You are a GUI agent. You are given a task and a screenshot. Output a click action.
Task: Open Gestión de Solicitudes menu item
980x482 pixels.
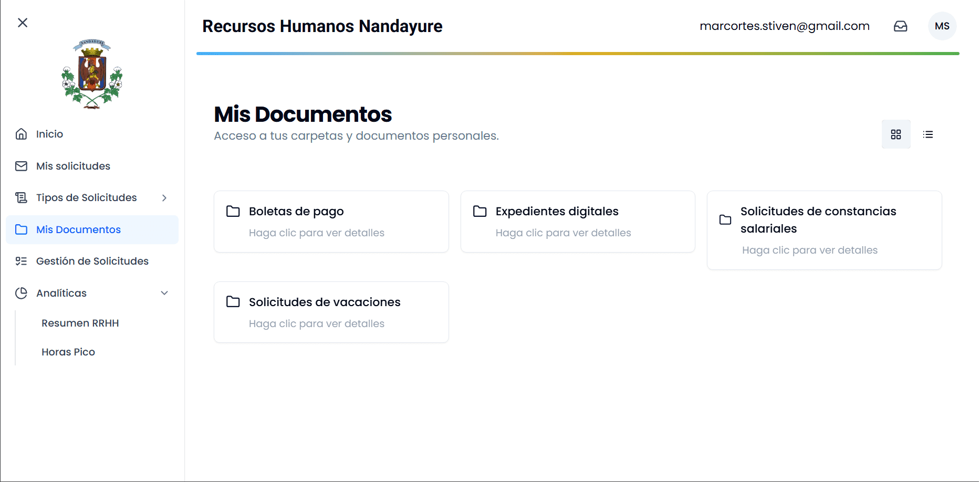[92, 261]
